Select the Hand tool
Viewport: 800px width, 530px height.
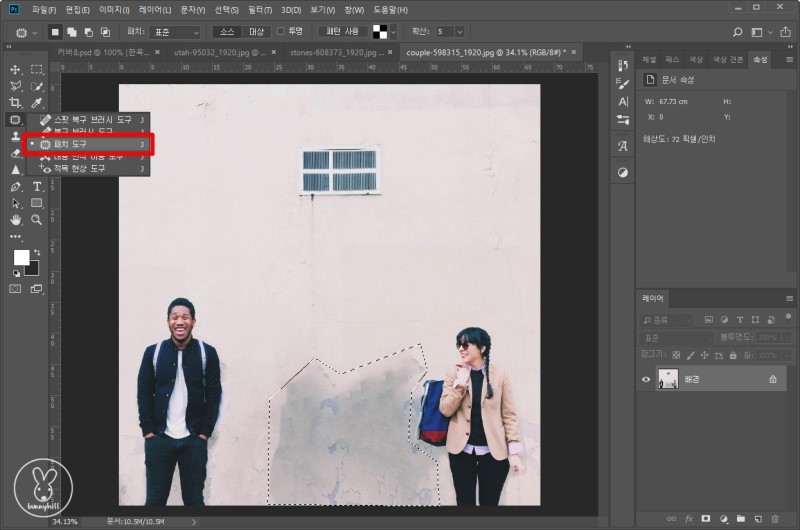[15, 219]
